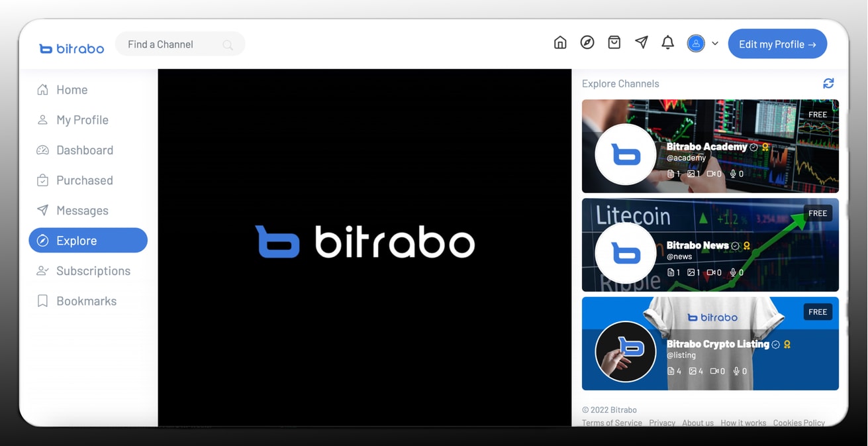Click the user avatar icon

coord(696,44)
